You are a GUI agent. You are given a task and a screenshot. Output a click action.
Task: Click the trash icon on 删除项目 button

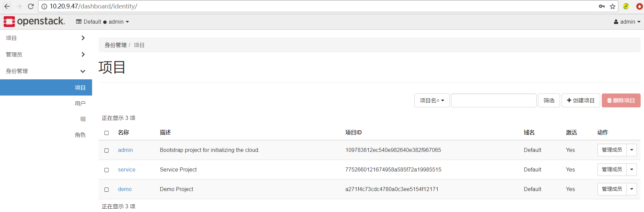pyautogui.click(x=609, y=100)
